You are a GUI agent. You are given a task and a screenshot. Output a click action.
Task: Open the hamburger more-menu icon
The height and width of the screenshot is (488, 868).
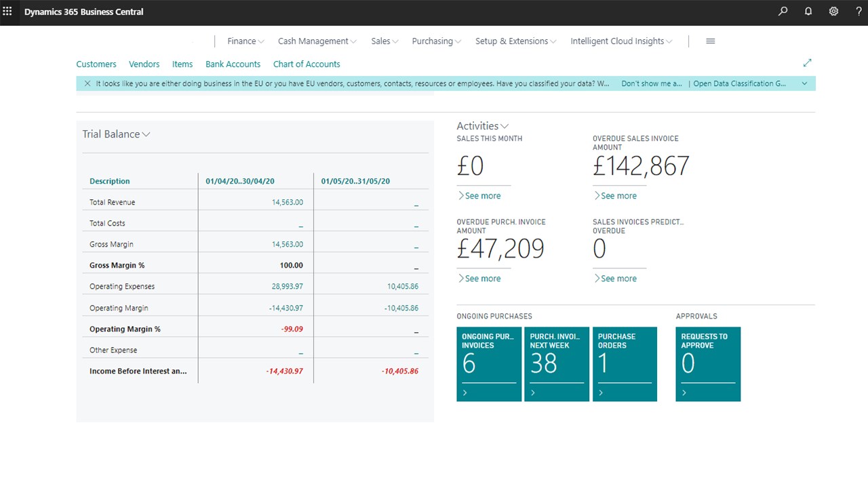coord(711,41)
